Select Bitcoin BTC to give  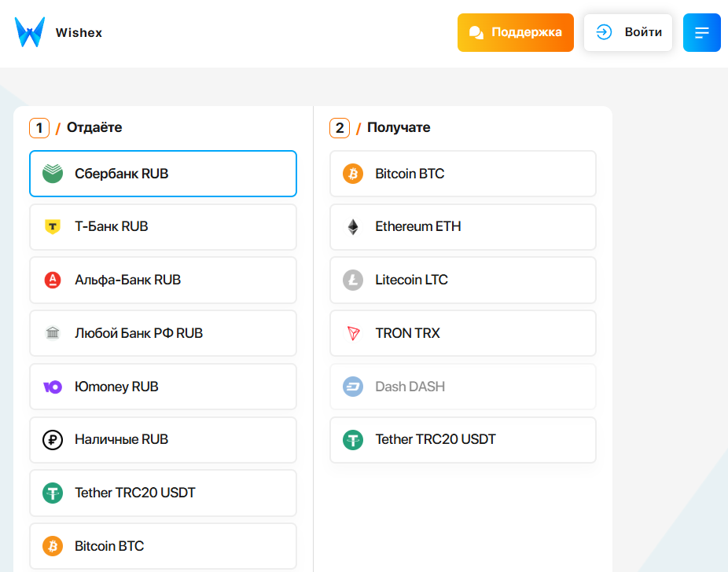point(163,546)
